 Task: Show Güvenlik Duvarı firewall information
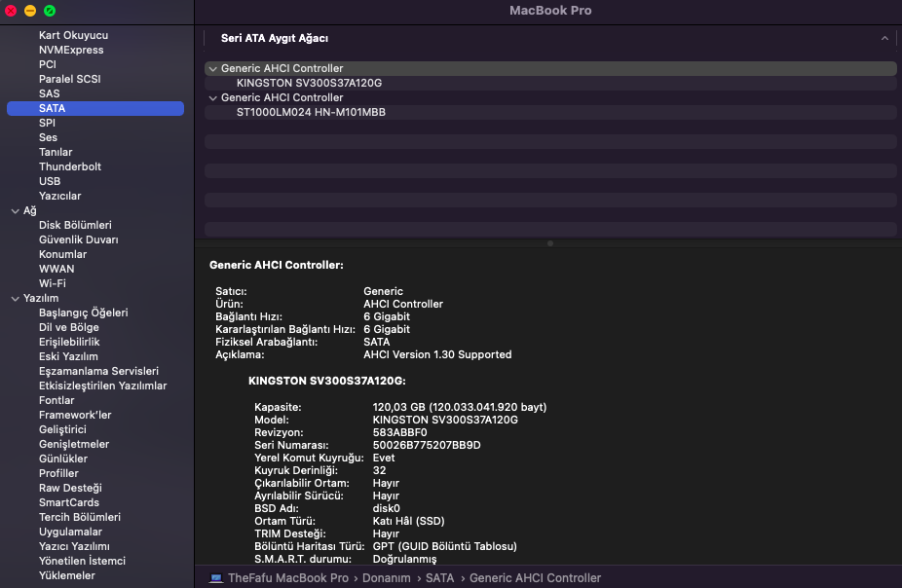coord(79,239)
